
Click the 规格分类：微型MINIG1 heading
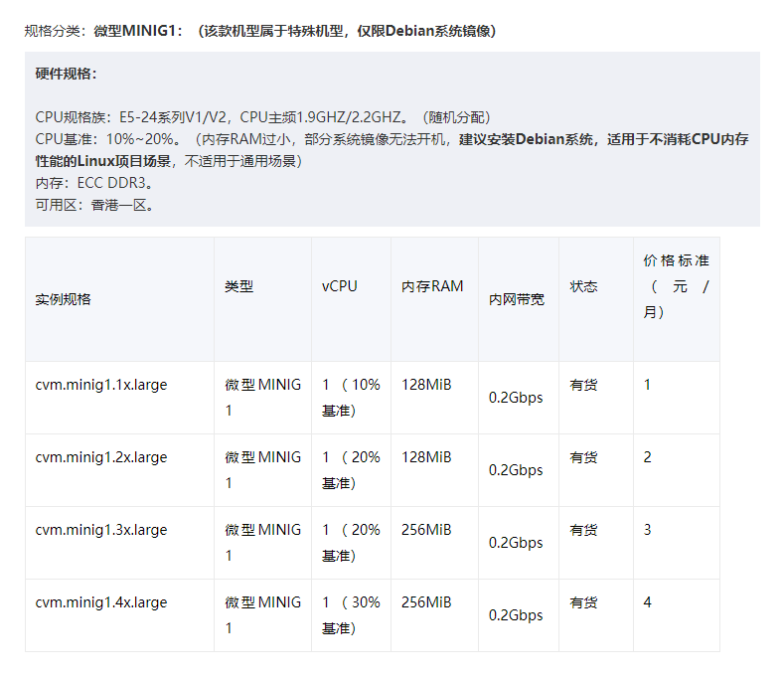click(260, 31)
